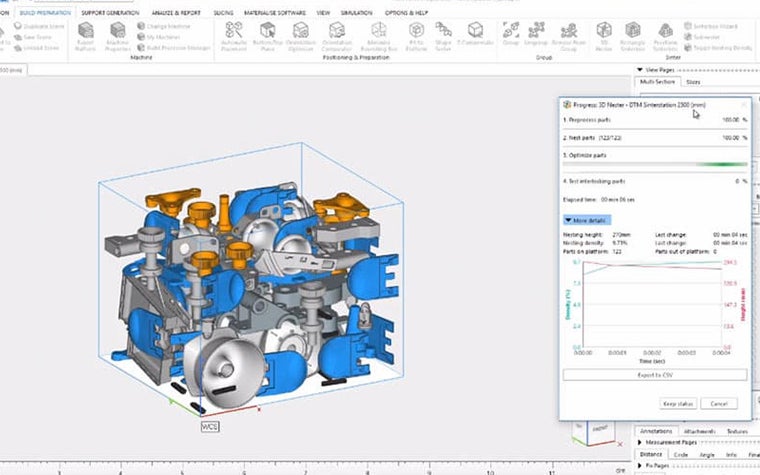
Task: Click 'Parts on platform' text
Action: click(586, 252)
